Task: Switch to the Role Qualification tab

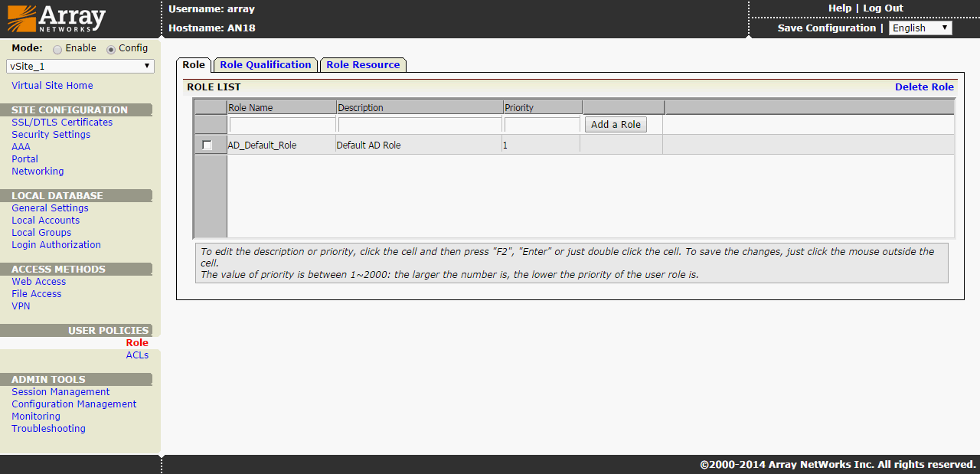Action: click(x=265, y=65)
